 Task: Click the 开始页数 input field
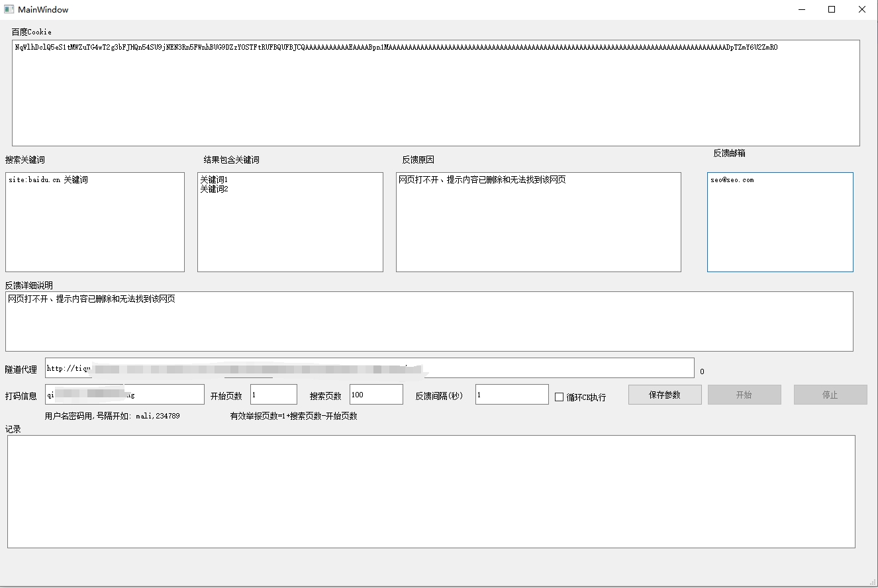coord(273,395)
